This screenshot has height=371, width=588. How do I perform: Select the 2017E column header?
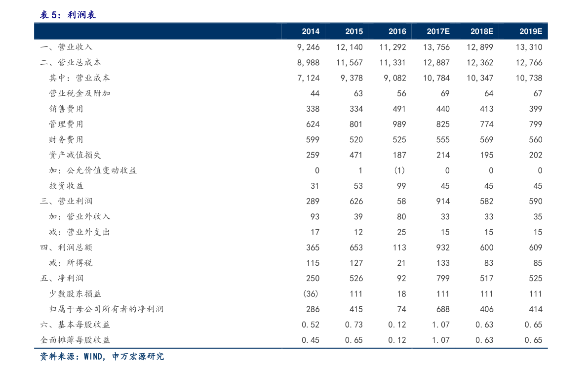click(x=438, y=31)
